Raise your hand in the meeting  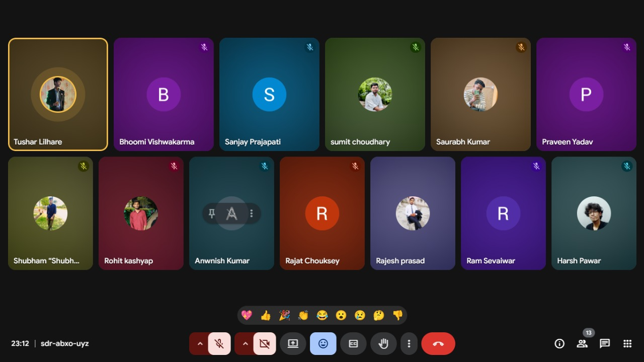383,344
